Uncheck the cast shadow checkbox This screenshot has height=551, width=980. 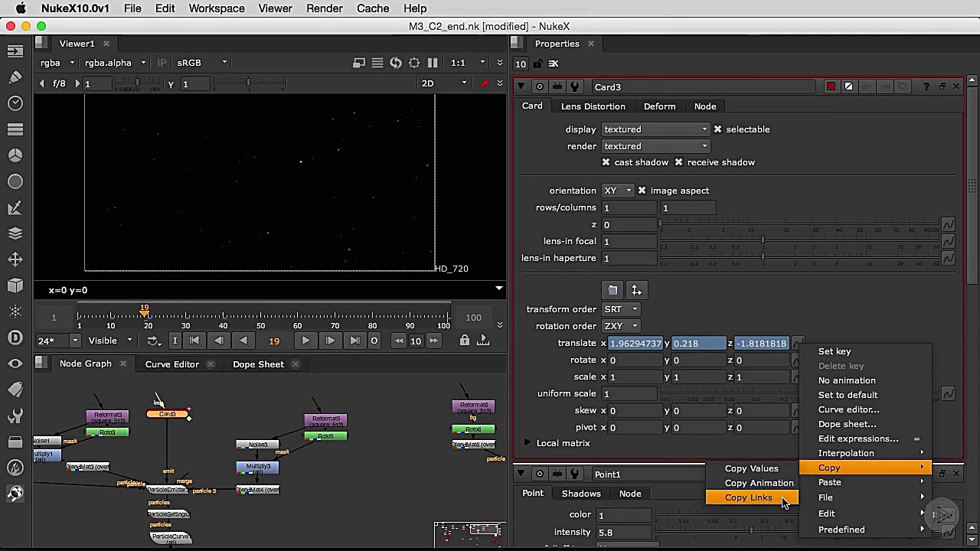pos(606,162)
